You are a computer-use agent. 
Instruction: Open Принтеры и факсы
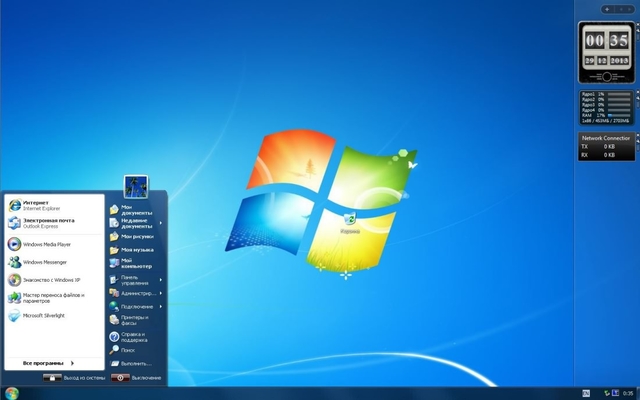point(136,320)
